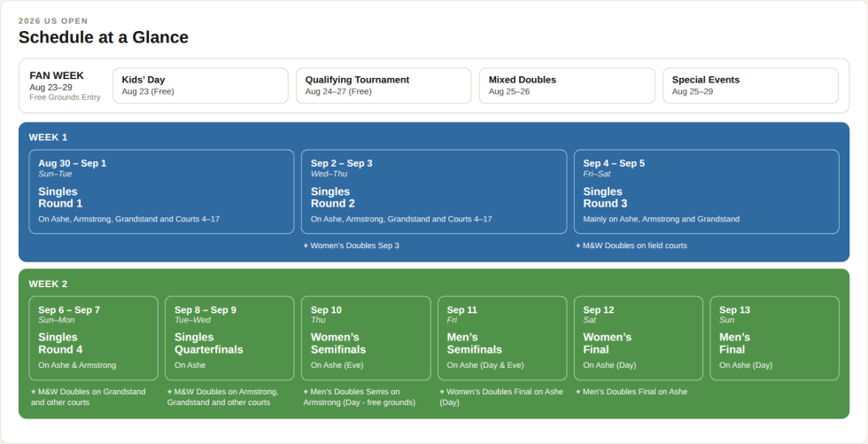The image size is (868, 444).
Task: Click the 'Sep 6 – Sep 7' date
Action: 69,310
